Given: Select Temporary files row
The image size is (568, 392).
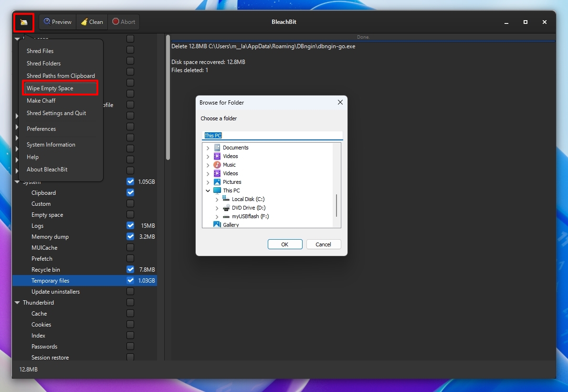Looking at the screenshot, I should click(x=85, y=280).
